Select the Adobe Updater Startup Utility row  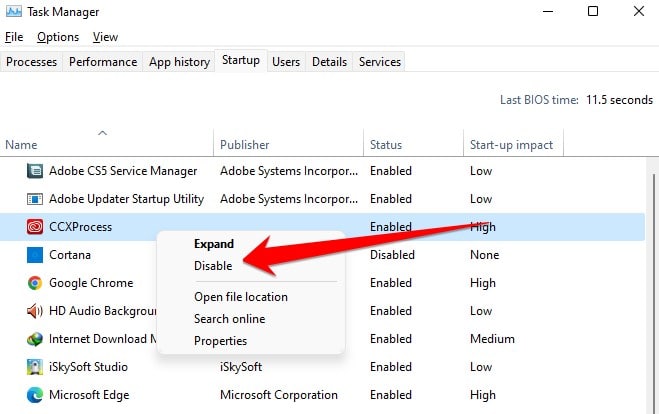pos(322,199)
